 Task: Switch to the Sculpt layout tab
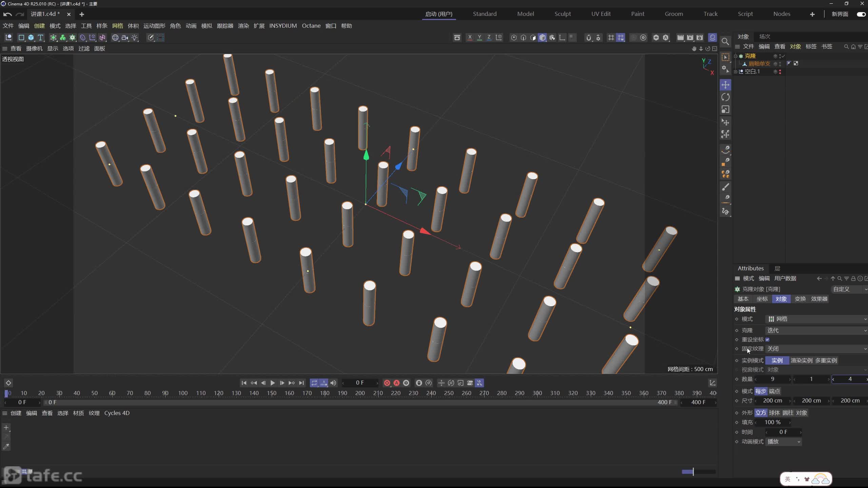(563, 14)
